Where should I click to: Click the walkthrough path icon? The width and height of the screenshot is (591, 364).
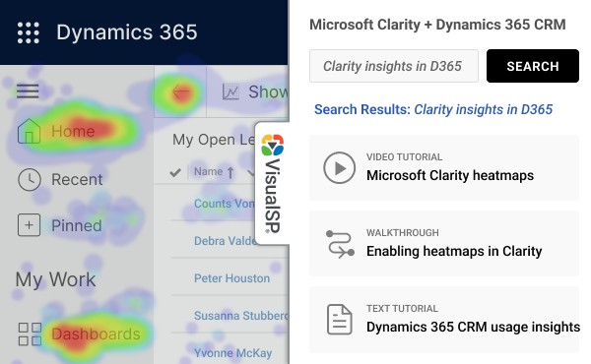coord(340,244)
